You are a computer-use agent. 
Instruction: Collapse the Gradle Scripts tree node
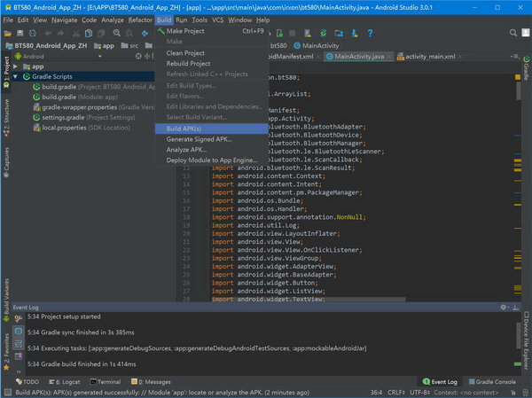pyautogui.click(x=15, y=77)
